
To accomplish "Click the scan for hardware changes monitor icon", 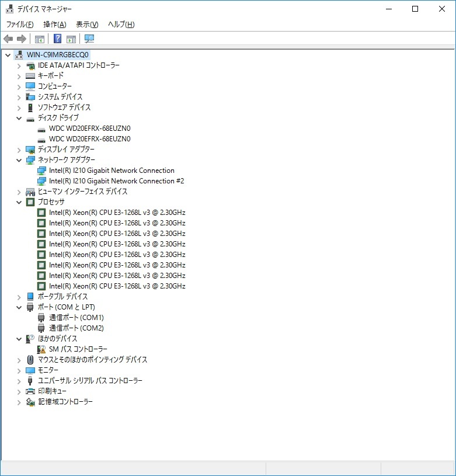I will (x=89, y=39).
